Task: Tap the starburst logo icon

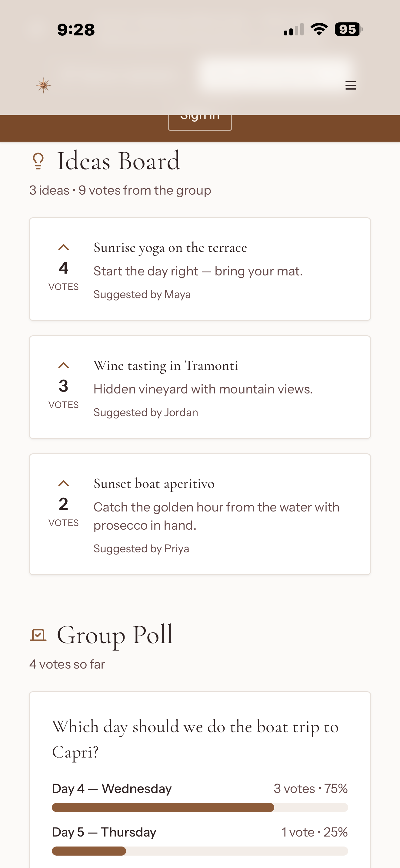Action: click(x=44, y=85)
